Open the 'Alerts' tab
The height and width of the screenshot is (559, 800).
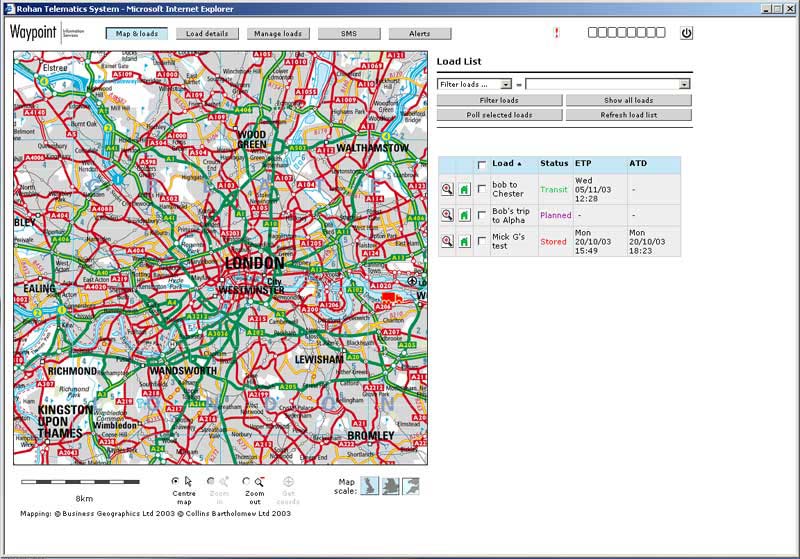(420, 34)
